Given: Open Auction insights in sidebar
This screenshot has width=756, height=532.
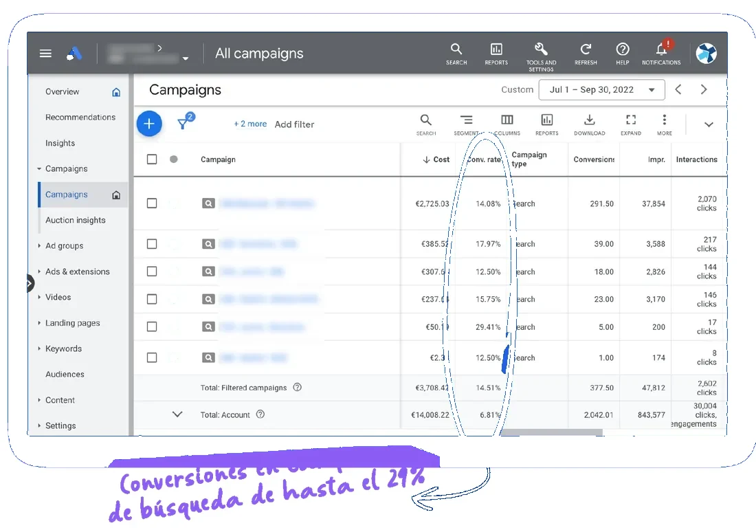Looking at the screenshot, I should [x=75, y=220].
